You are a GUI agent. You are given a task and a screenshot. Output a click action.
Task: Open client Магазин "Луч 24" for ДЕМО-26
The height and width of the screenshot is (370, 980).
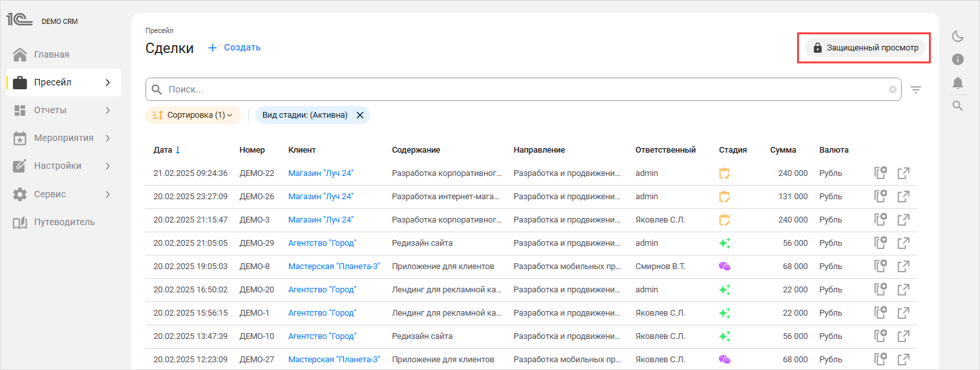[x=321, y=197]
